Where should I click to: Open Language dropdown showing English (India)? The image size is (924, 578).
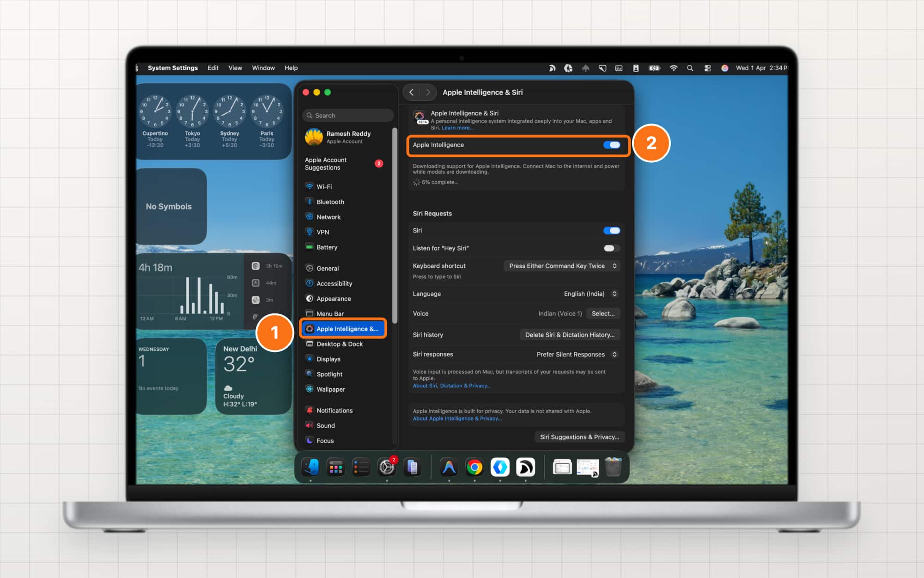[590, 294]
